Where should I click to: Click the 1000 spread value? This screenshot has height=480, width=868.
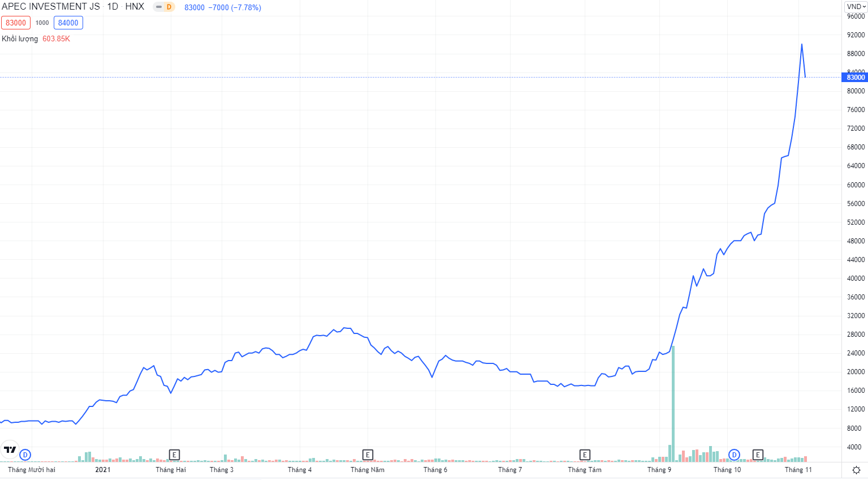point(42,23)
